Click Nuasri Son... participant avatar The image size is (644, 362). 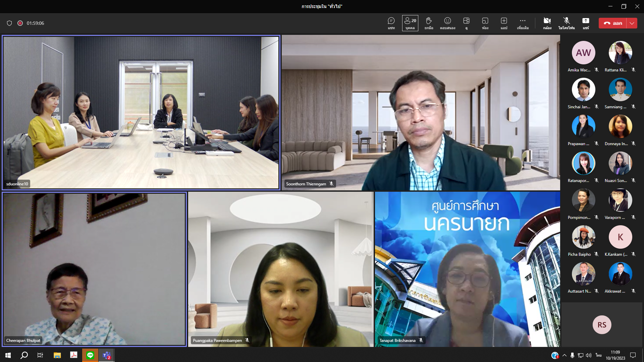click(x=620, y=163)
